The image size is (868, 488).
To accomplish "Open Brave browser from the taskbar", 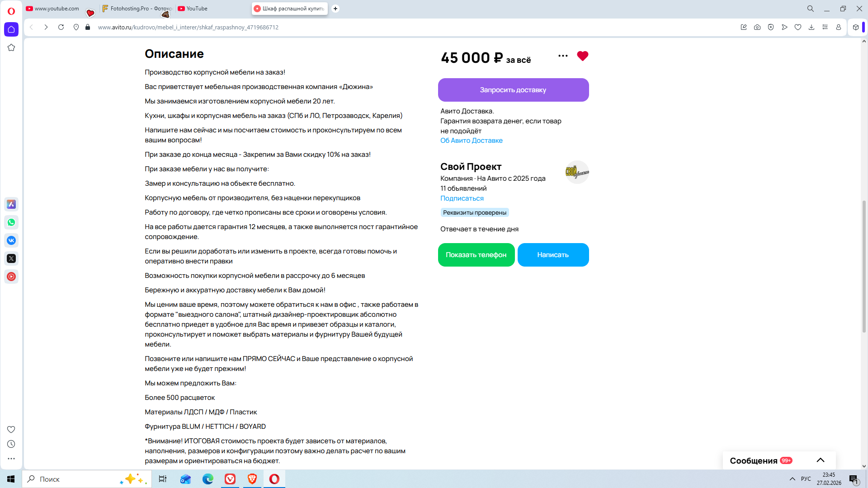I will click(252, 479).
